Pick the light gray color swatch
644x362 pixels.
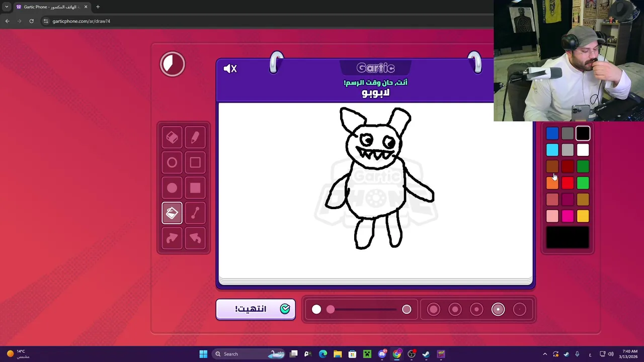[568, 150]
